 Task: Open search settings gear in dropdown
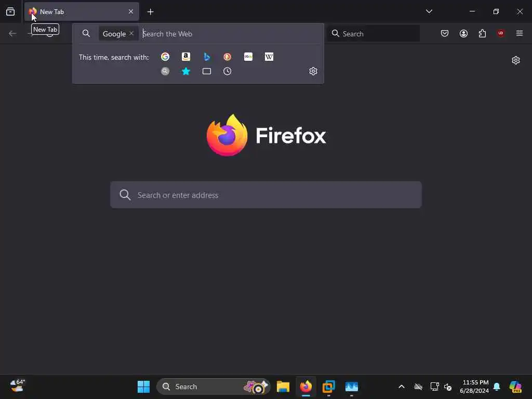[313, 71]
